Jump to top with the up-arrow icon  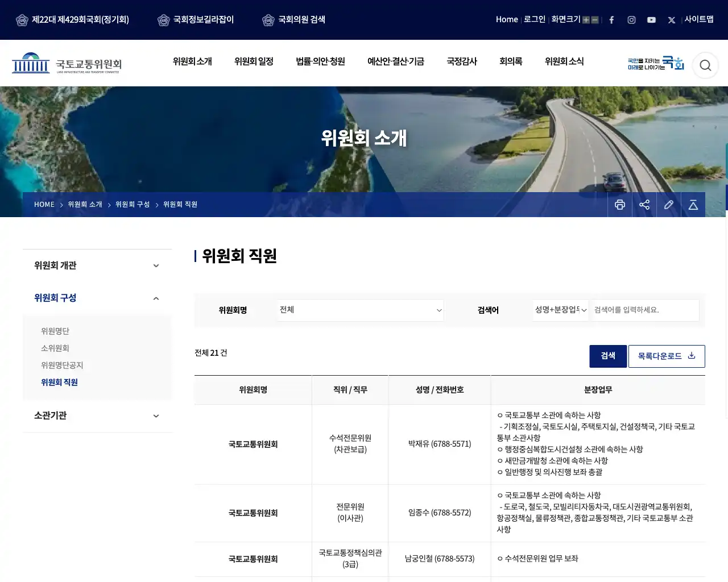[693, 205]
